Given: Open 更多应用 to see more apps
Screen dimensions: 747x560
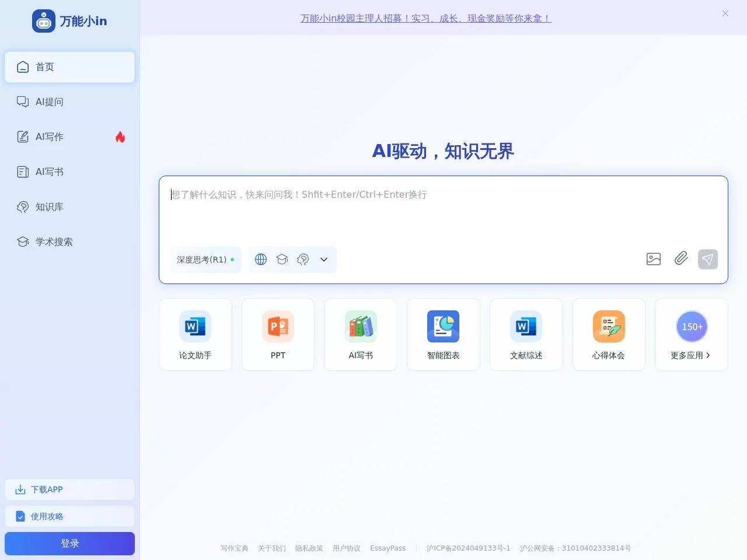Looking at the screenshot, I should point(691,355).
